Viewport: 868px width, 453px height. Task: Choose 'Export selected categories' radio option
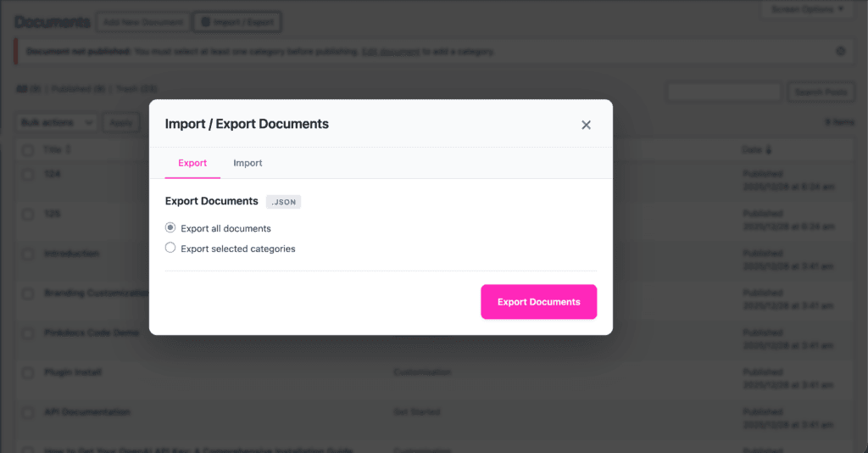[x=170, y=248]
